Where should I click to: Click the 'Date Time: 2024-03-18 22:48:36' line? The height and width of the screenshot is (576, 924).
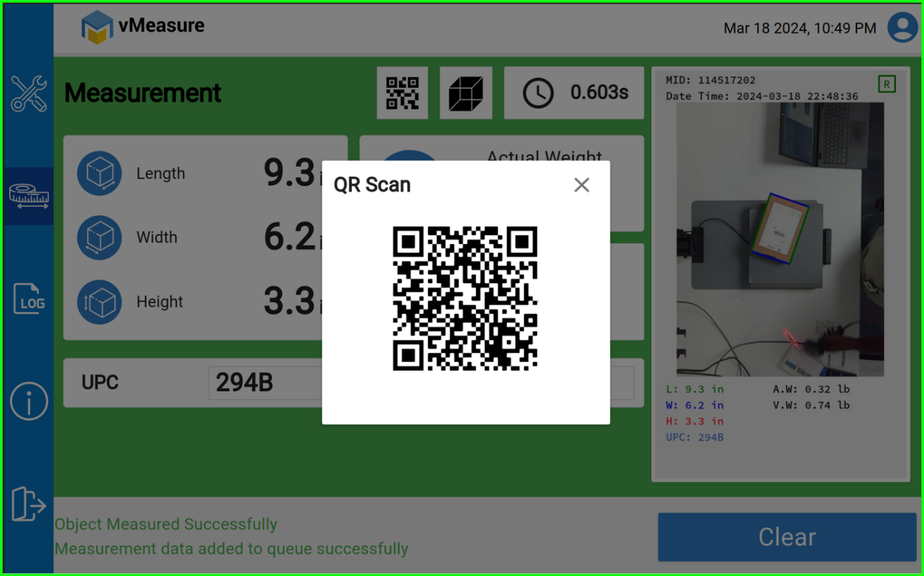(762, 96)
